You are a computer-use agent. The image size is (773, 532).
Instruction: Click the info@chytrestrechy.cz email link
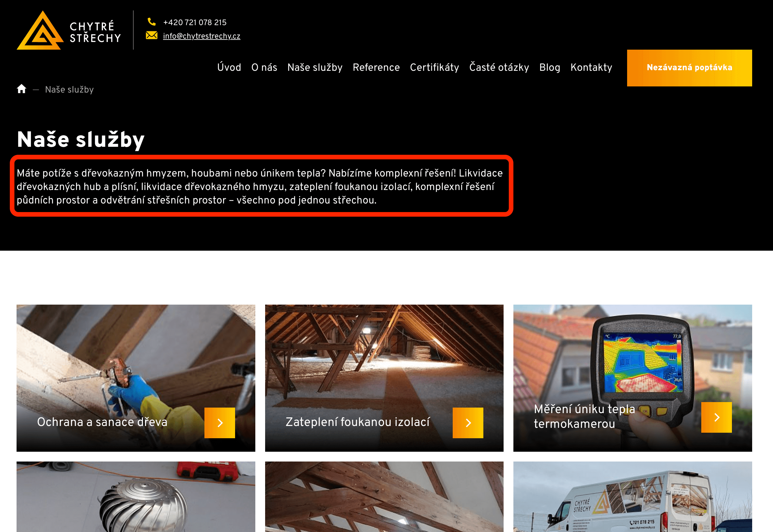point(201,36)
